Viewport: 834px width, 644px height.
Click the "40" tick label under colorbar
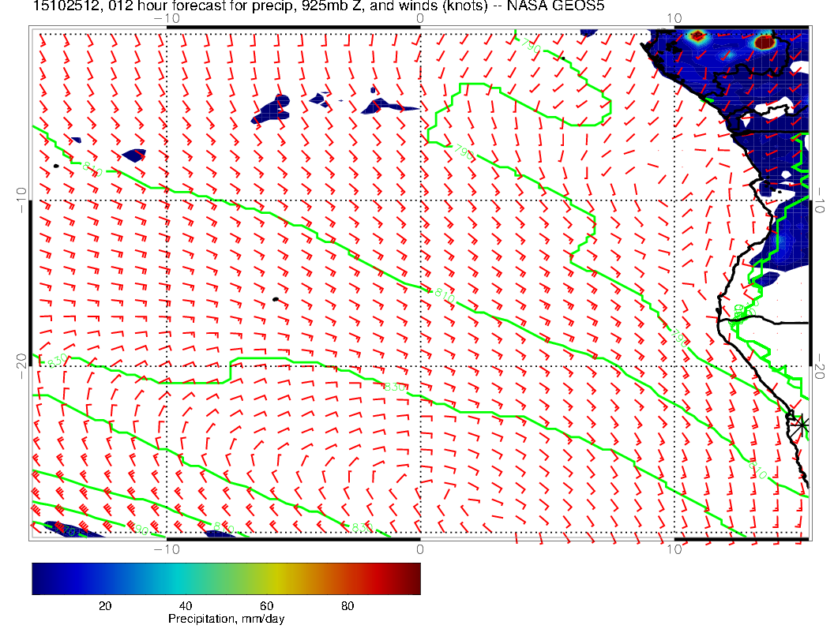coord(185,606)
